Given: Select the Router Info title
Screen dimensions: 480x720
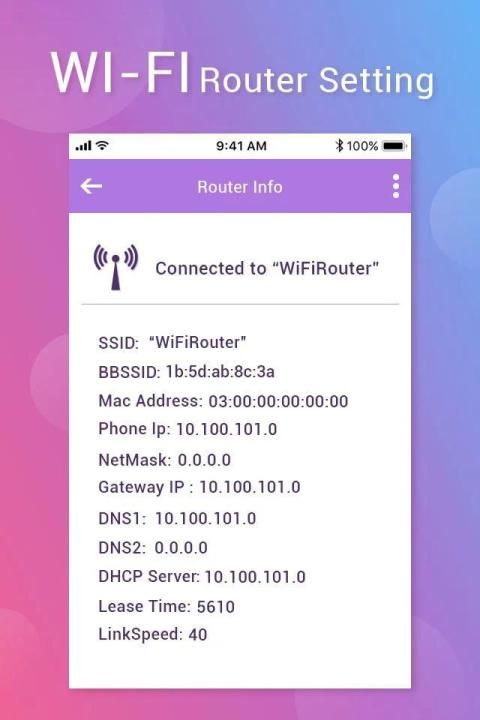Looking at the screenshot, I should coord(240,187).
